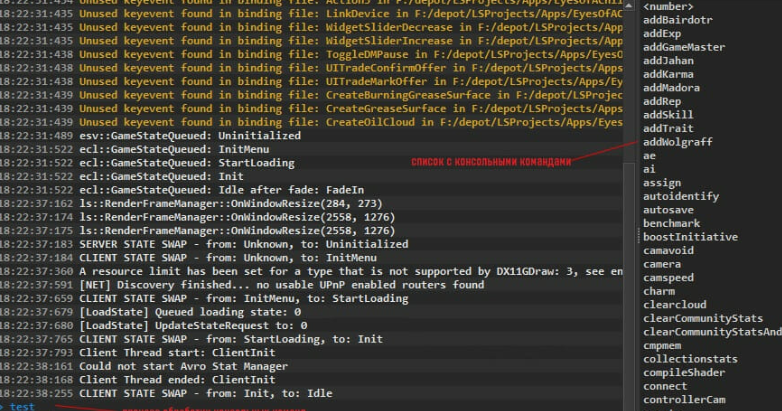
Task: Choose the addWolgraff command entry
Action: [677, 142]
